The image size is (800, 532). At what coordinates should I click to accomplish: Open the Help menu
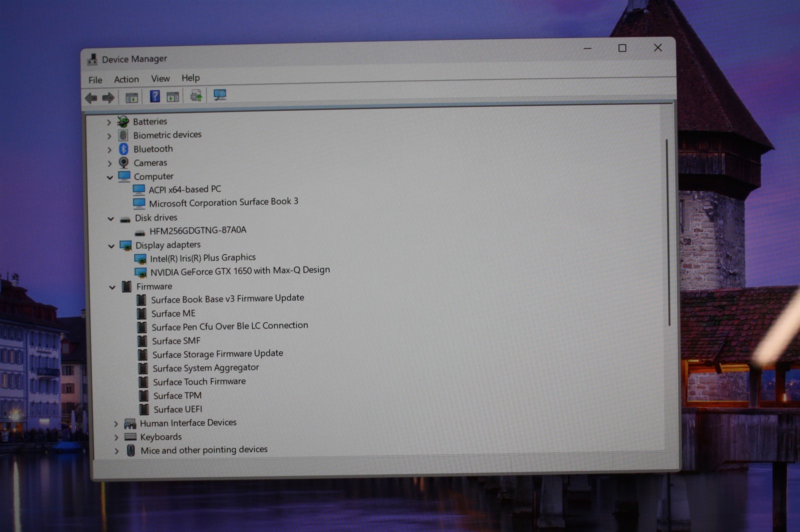pos(191,78)
